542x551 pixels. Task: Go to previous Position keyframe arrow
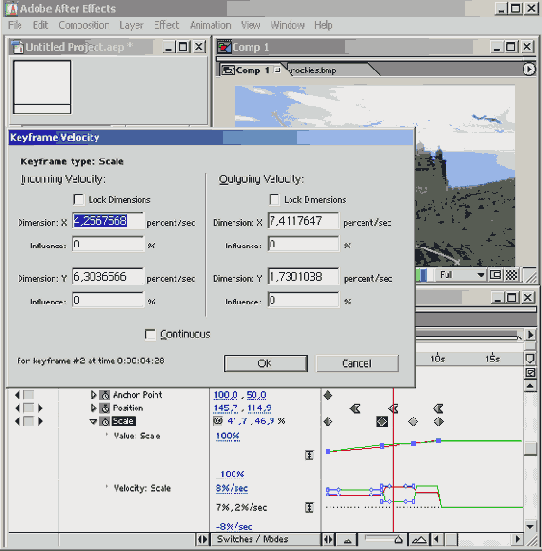tap(17, 408)
